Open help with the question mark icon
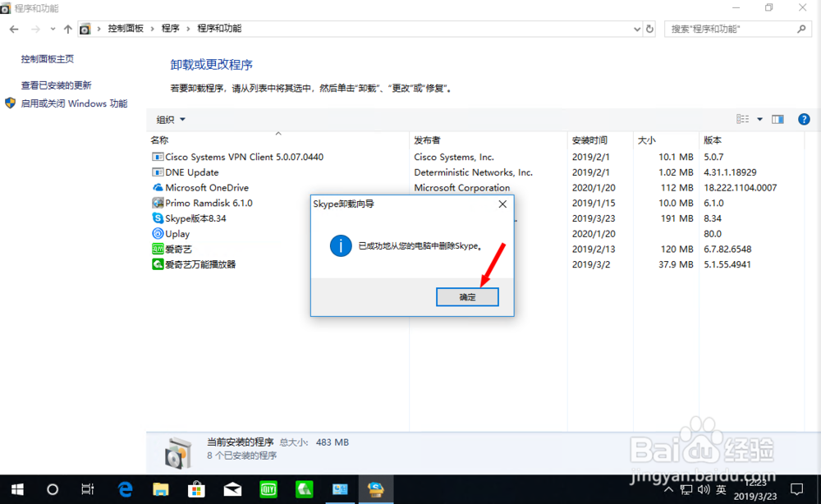The image size is (821, 504). [x=804, y=119]
